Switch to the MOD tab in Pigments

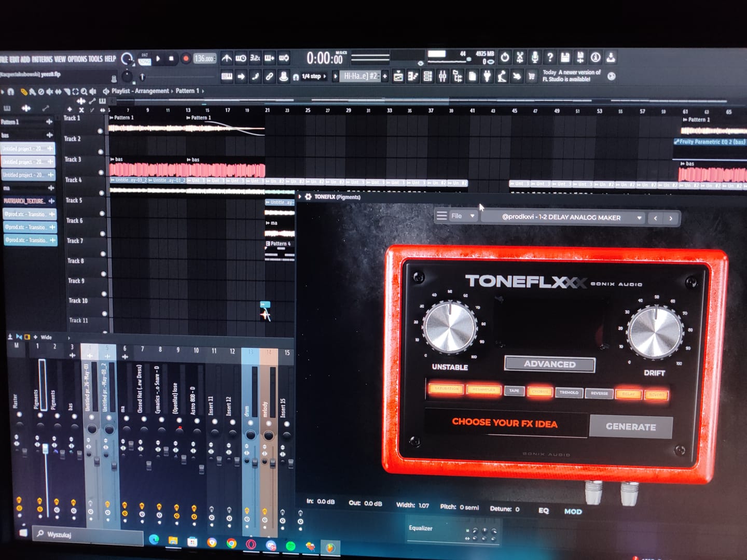[x=573, y=511]
